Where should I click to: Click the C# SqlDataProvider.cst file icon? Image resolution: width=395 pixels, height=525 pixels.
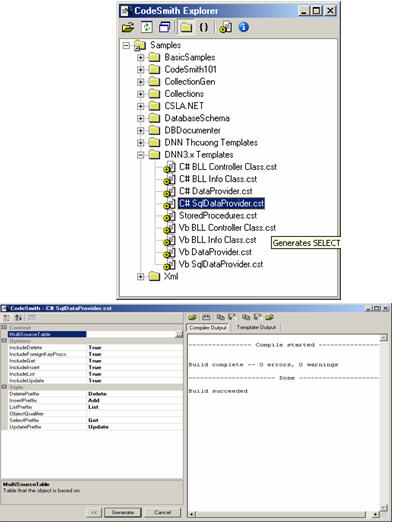click(x=169, y=204)
